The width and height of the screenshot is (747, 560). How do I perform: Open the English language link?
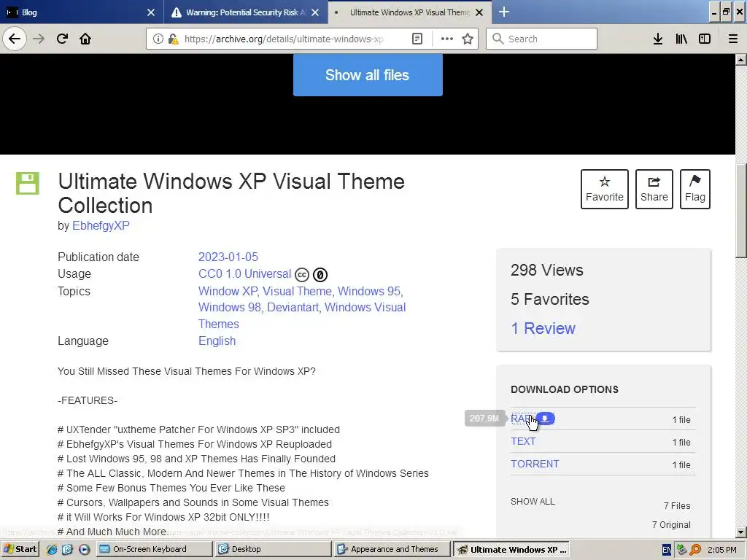[x=217, y=341]
